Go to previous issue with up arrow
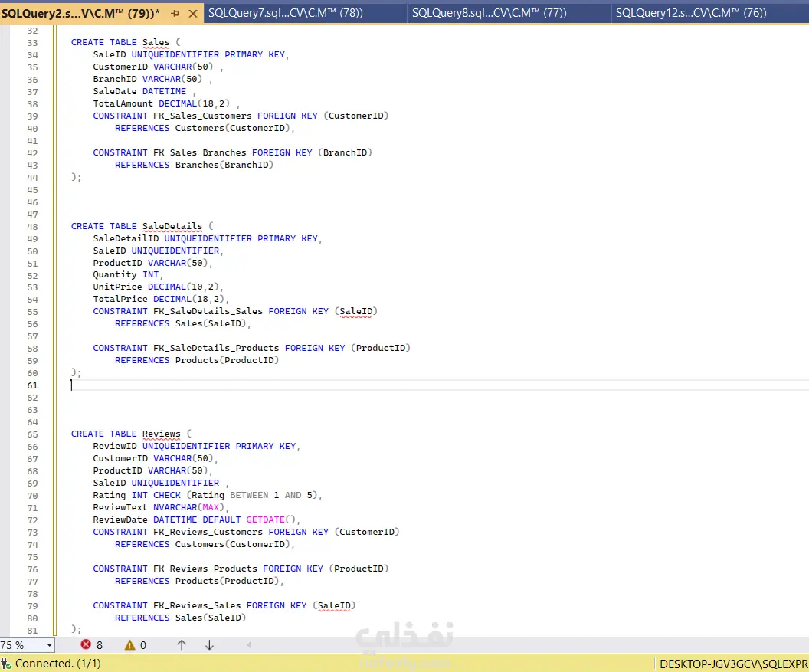809x672 pixels. 182,645
